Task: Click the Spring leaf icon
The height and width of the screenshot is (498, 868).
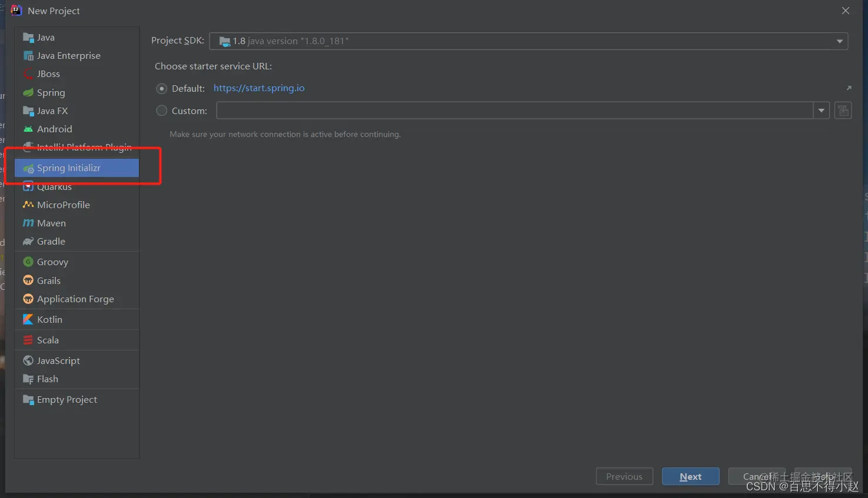Action: (x=28, y=92)
